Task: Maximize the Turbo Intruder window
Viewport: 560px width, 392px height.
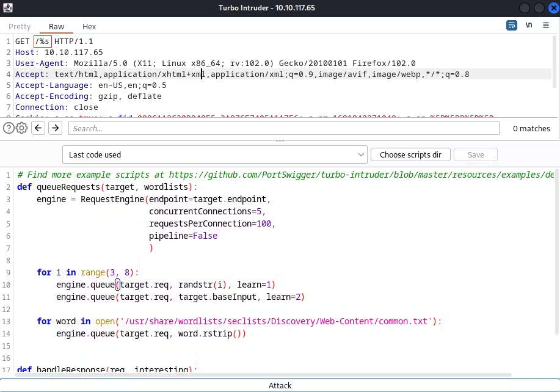Action: coord(539,7)
